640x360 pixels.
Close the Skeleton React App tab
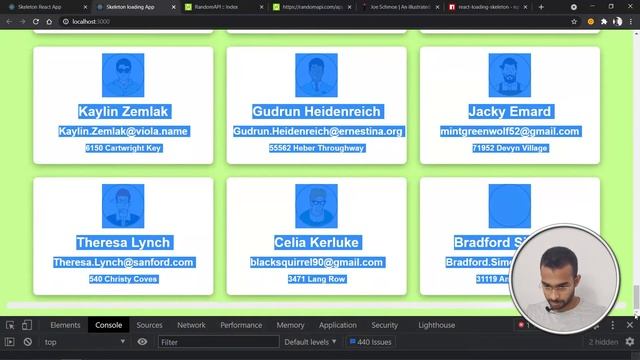(85, 7)
